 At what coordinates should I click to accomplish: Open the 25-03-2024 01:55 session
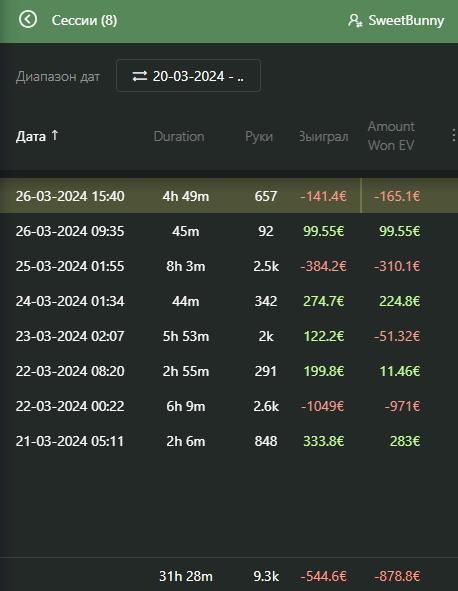click(x=229, y=266)
